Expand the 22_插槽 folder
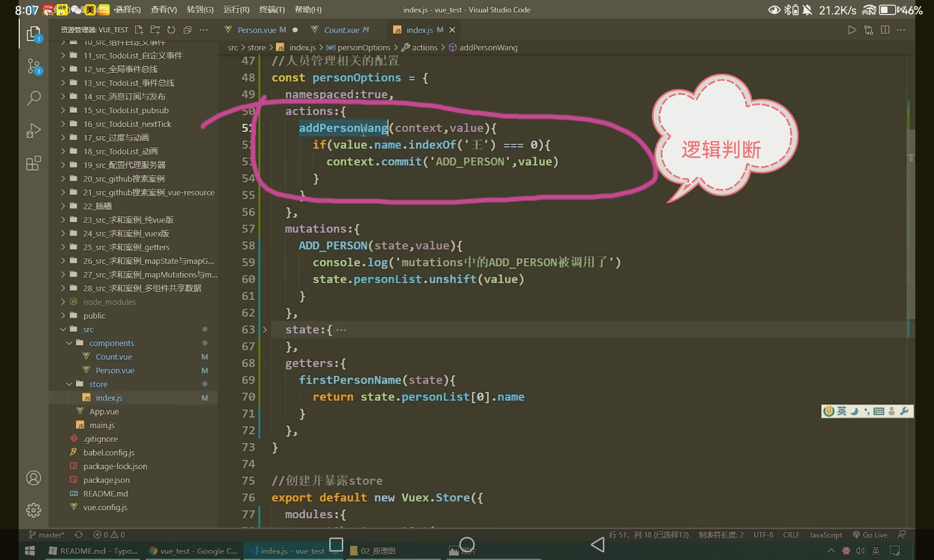 (x=97, y=206)
